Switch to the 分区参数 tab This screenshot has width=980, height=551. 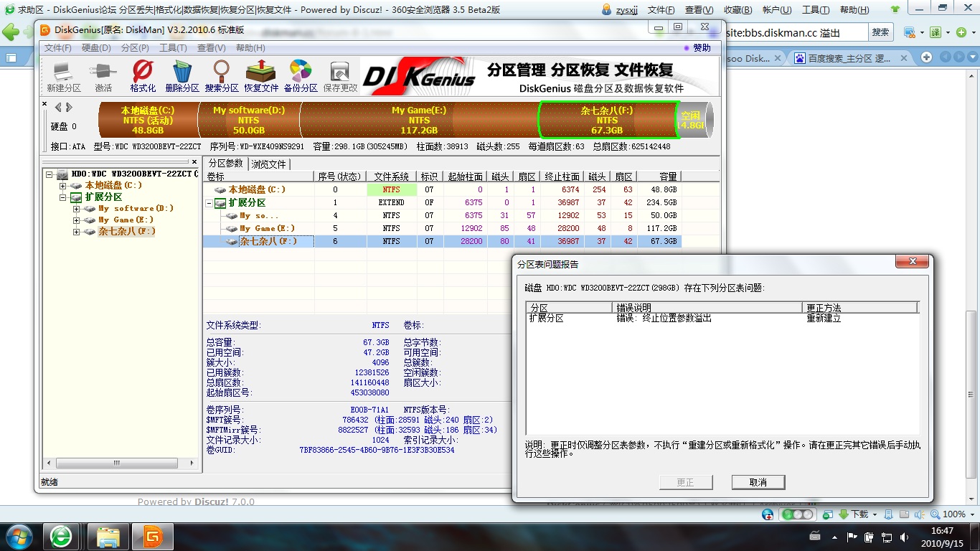tap(226, 164)
